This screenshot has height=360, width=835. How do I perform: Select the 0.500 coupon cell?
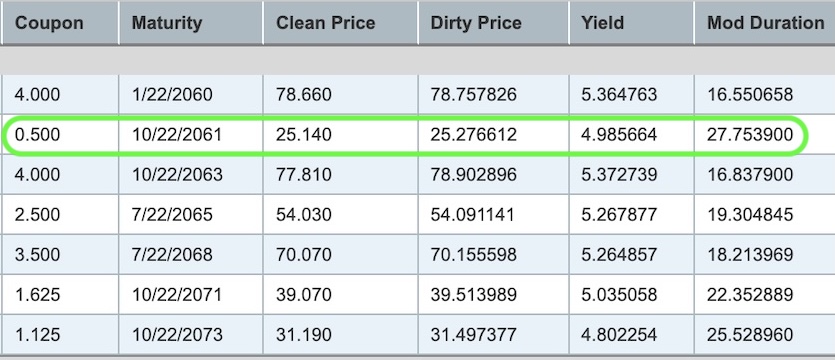(x=37, y=135)
